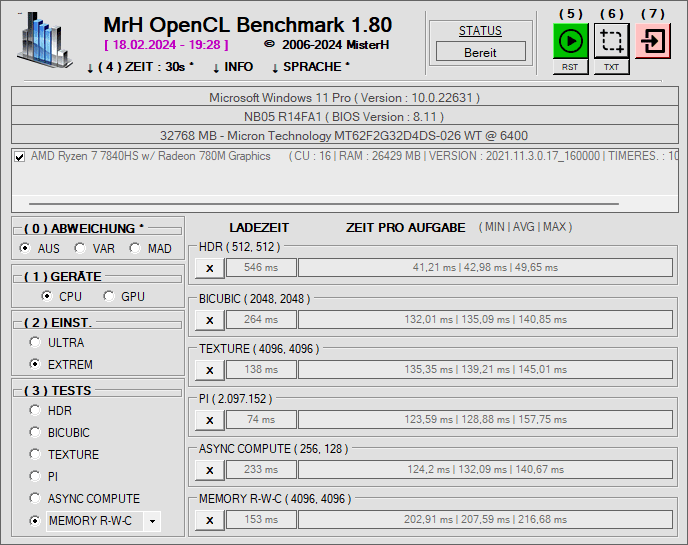Click the ZEIT PRO AUFGABE column header

[405, 227]
